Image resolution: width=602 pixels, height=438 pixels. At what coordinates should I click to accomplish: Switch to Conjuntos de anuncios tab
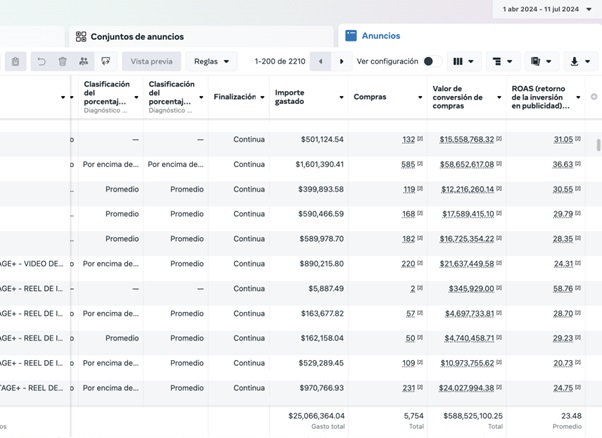point(137,37)
